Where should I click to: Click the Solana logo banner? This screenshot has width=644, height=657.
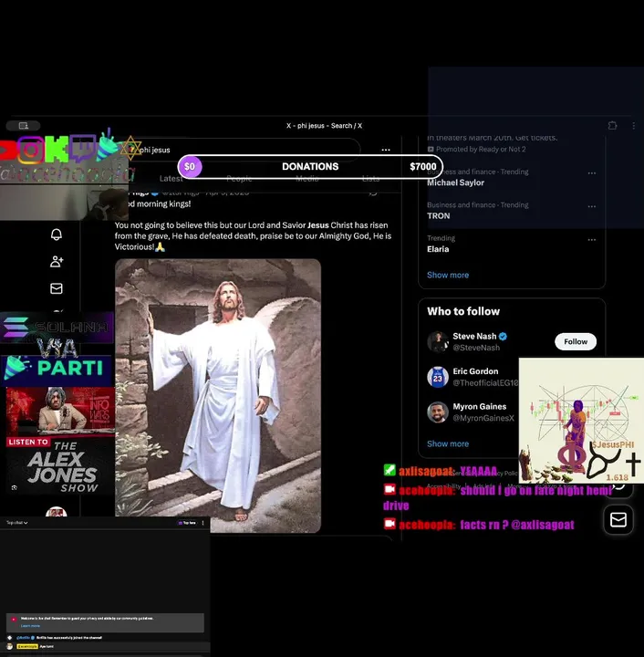click(x=57, y=328)
